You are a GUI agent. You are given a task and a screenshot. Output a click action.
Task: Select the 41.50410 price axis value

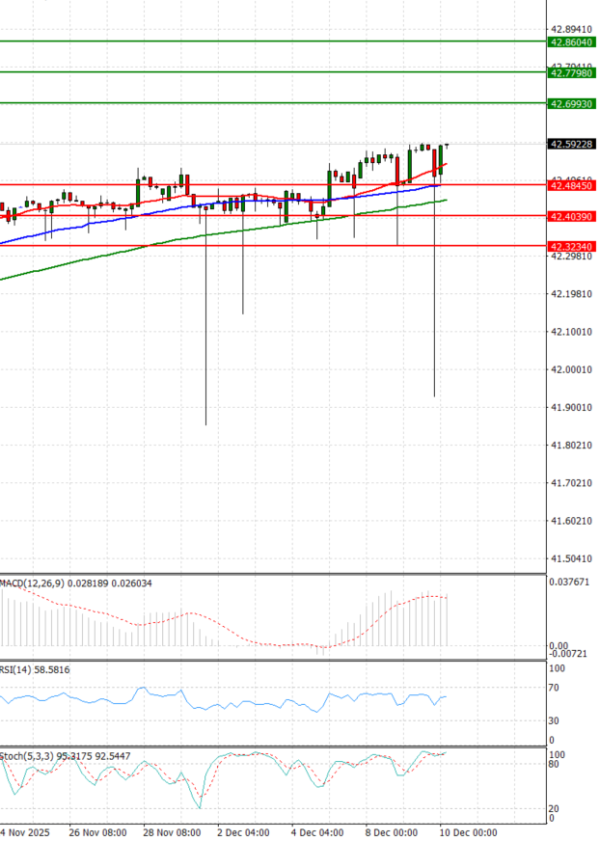point(571,559)
